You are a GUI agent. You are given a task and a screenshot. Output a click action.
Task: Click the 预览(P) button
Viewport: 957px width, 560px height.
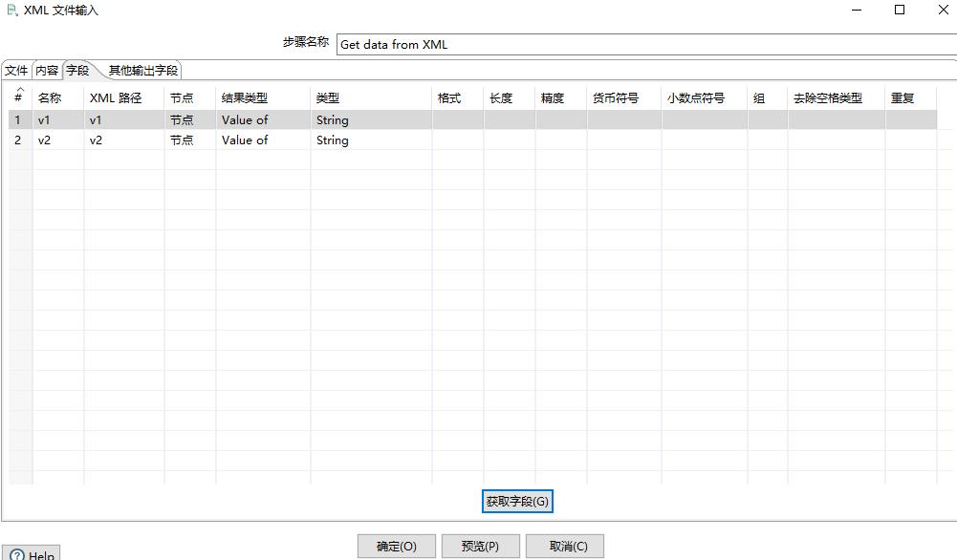(480, 546)
